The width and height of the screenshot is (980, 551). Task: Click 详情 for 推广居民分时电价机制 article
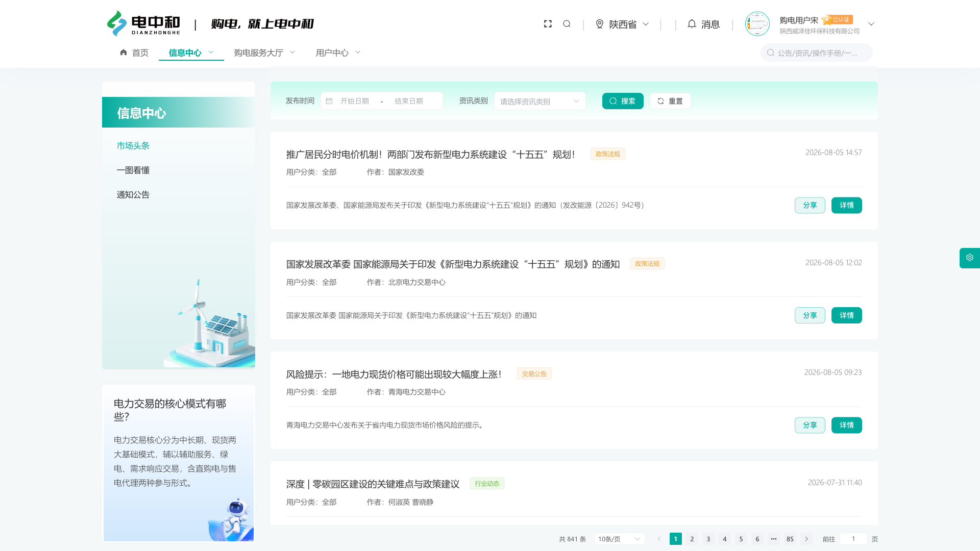(x=847, y=205)
